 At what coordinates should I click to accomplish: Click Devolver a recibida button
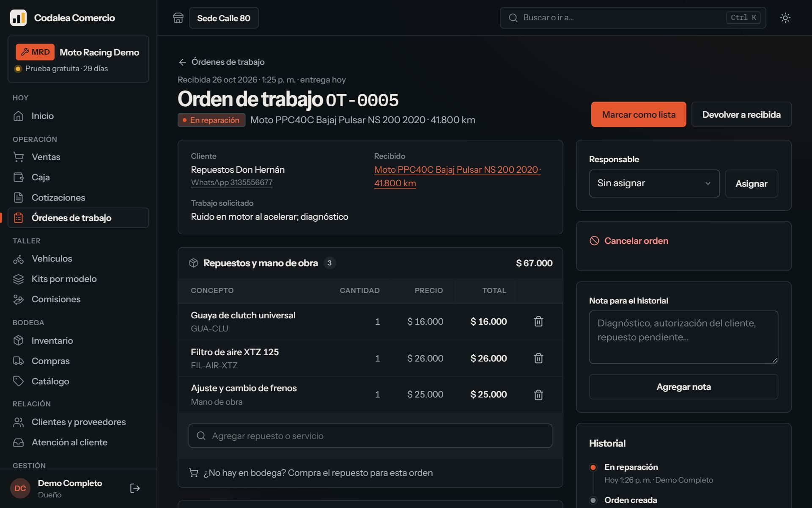pos(741,114)
